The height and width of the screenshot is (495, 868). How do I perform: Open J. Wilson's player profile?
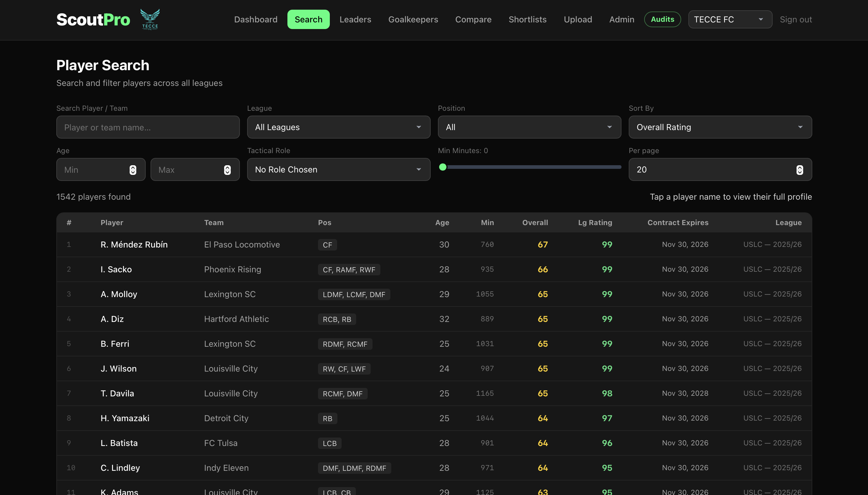pyautogui.click(x=118, y=369)
